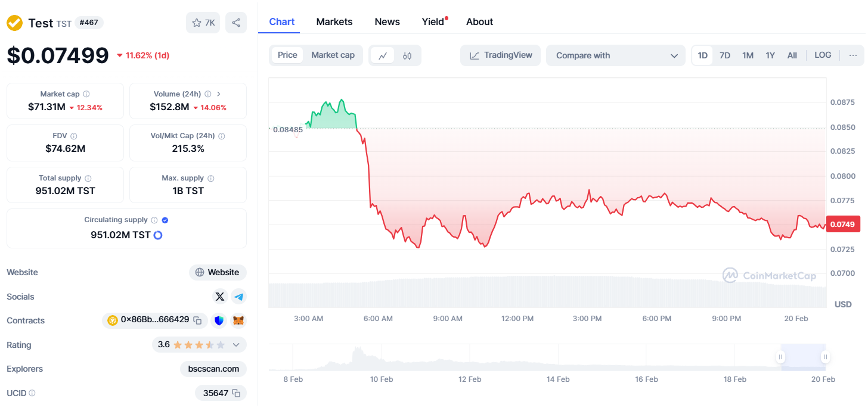Expand the 3.6 rating details
This screenshot has height=408, width=868.
[x=236, y=345]
